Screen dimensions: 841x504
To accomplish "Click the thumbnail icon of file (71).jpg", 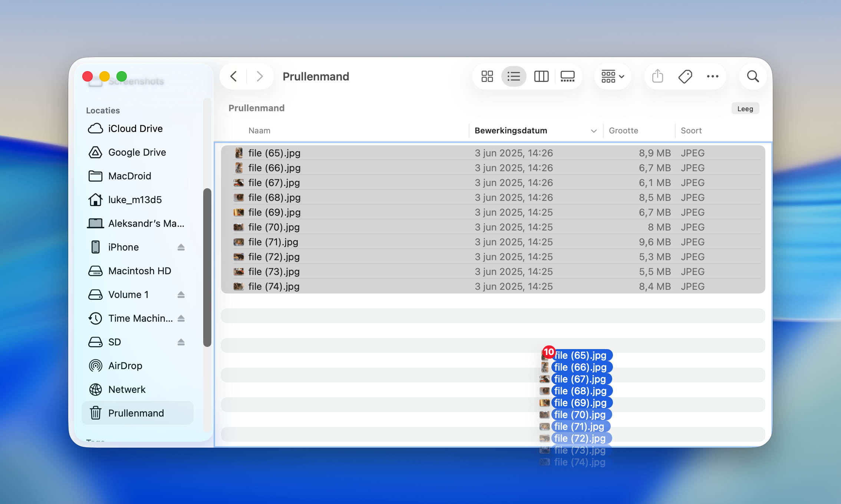I will [239, 242].
